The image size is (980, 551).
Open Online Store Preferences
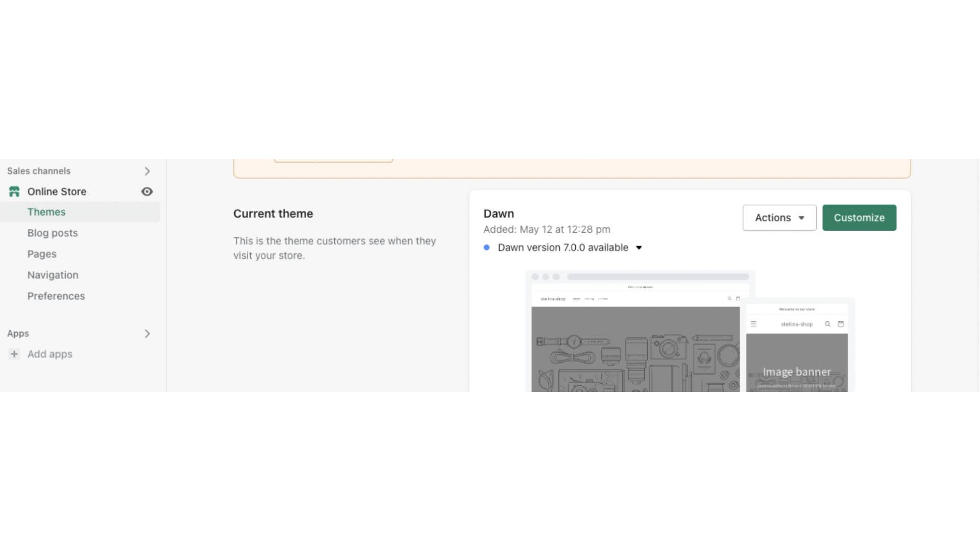pyautogui.click(x=56, y=296)
